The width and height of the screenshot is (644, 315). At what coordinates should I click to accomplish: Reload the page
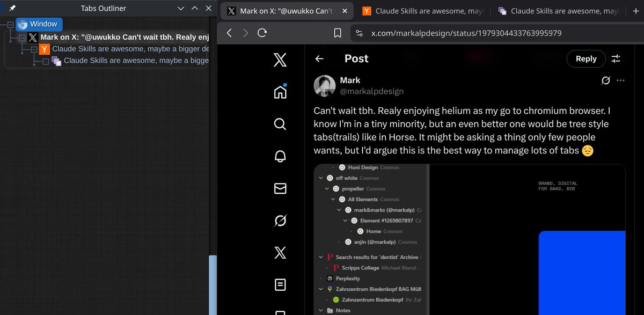click(x=262, y=33)
